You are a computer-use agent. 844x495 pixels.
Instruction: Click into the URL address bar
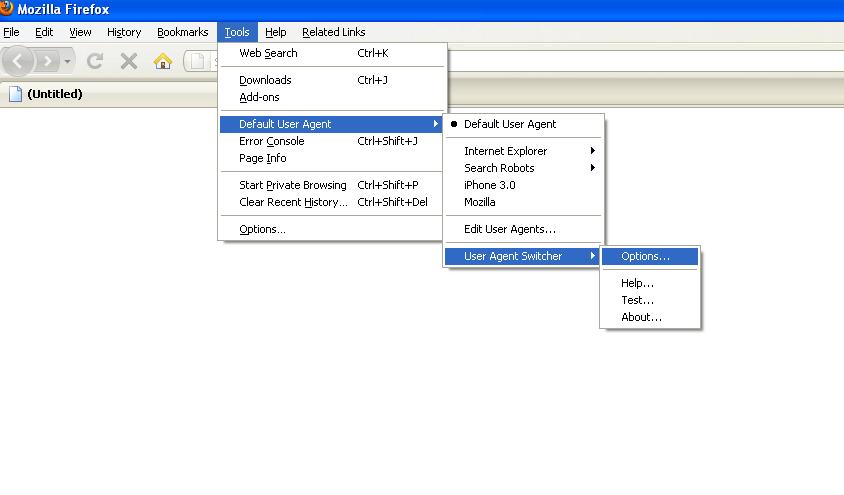click(646, 61)
